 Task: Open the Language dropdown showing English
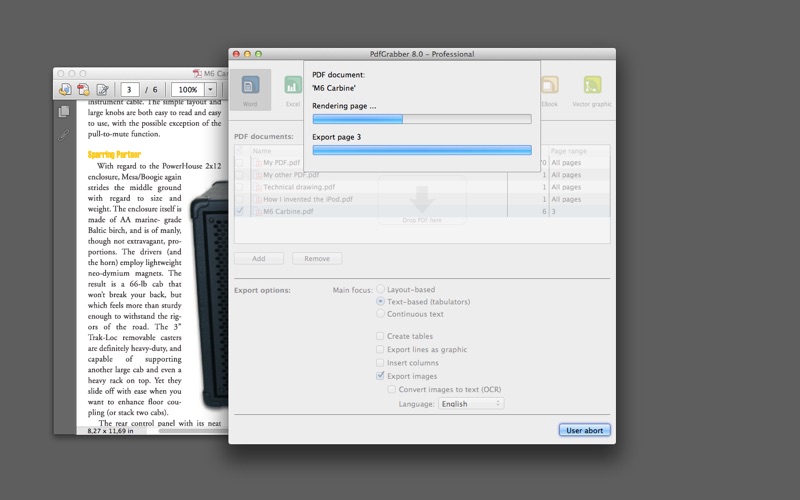[x=471, y=404]
